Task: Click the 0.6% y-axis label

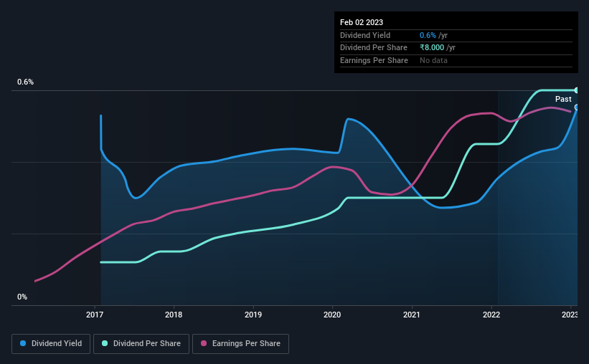Action: coord(26,82)
